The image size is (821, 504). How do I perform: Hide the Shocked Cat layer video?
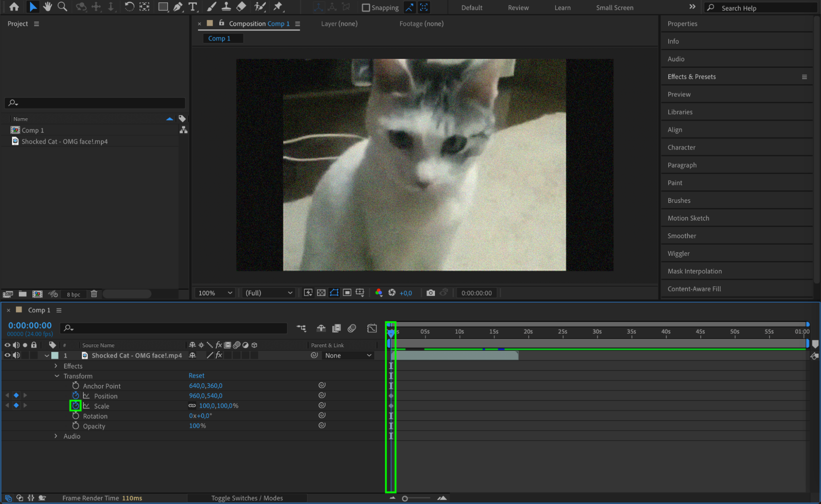coord(7,355)
